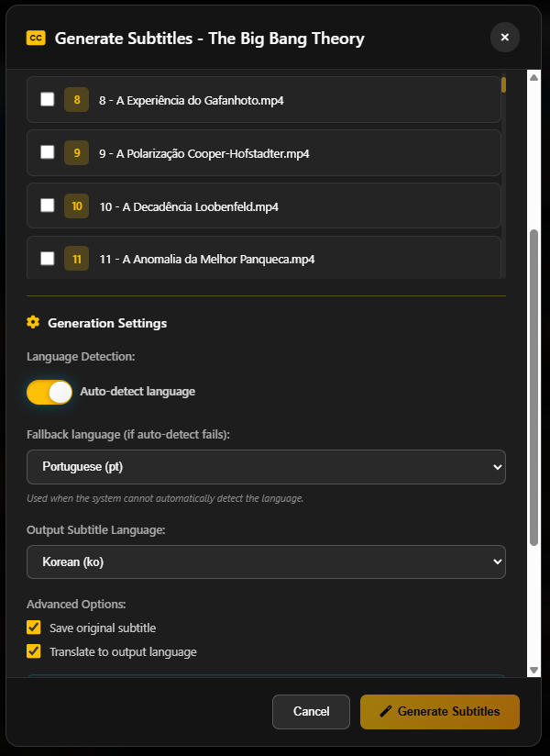Screen dimensions: 550x756
Task: Tick the checkbox for A Decadência Loobenfeld
Action: tap(47, 206)
